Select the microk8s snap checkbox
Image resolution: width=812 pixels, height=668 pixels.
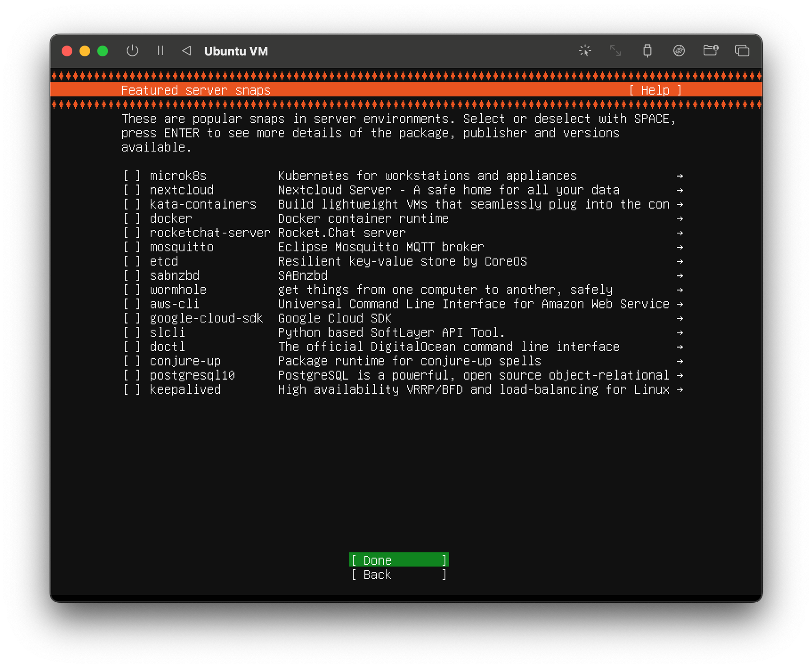point(132,176)
